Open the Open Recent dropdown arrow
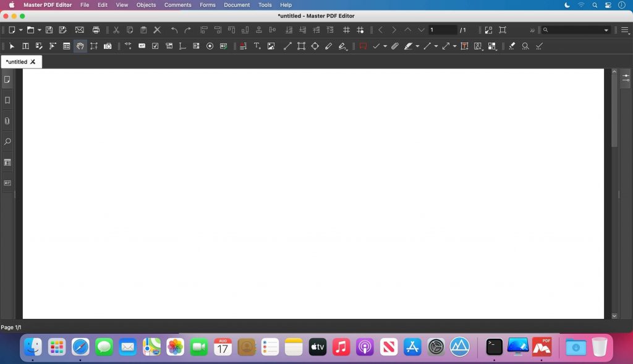633x364 pixels. 38,30
